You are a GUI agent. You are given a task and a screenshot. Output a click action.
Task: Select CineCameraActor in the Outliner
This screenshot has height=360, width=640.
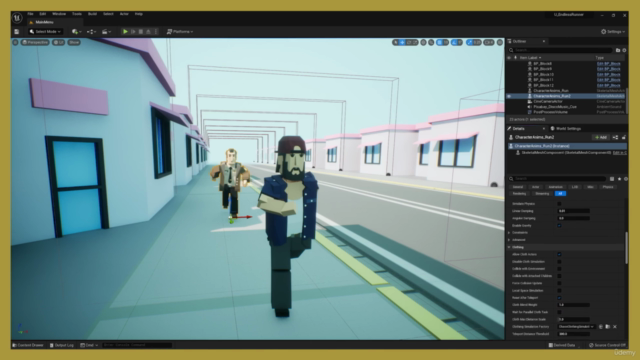pyautogui.click(x=548, y=101)
